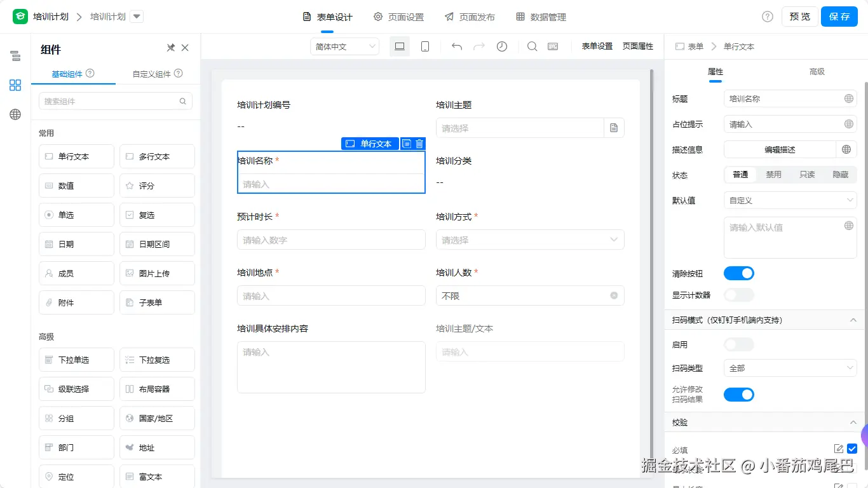Image resolution: width=868 pixels, height=488 pixels.
Task: Click the redo arrow in toolbar
Action: click(479, 46)
